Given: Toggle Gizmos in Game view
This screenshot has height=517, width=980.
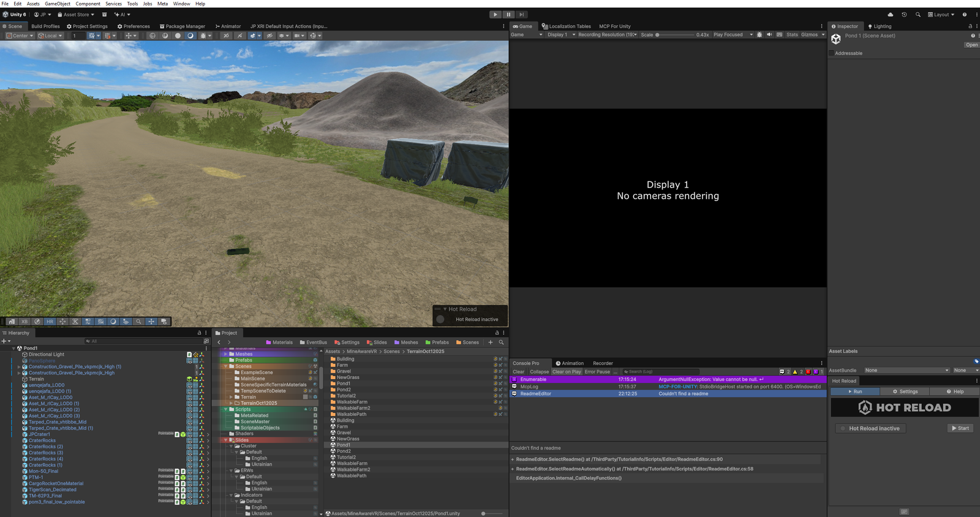Looking at the screenshot, I should tap(809, 35).
